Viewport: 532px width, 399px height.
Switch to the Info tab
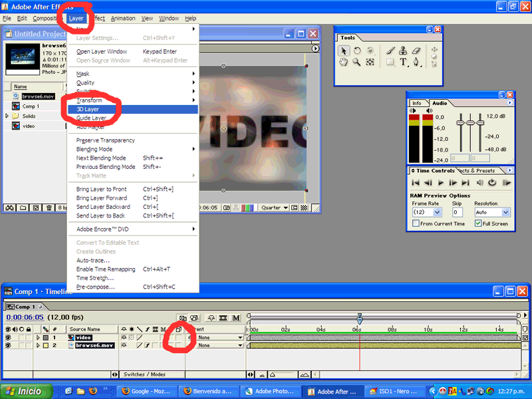point(417,103)
